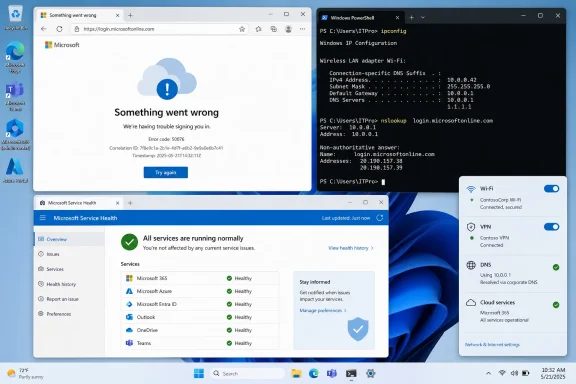
Task: Close the Something went wrong tab
Action: pos(118,15)
